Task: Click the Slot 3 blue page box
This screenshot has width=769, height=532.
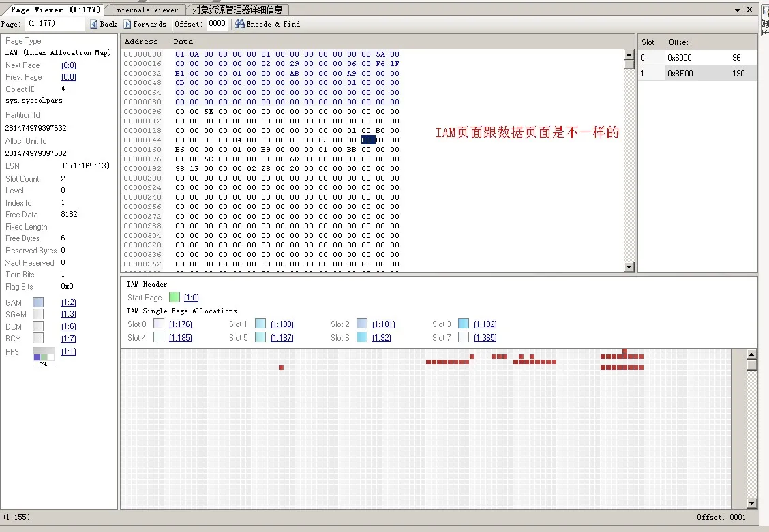Action: [x=464, y=324]
